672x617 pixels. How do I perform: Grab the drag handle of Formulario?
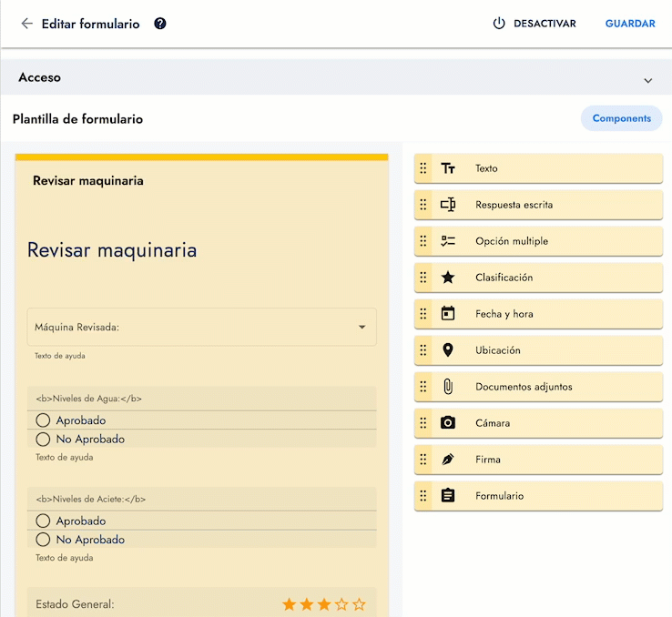click(x=423, y=496)
